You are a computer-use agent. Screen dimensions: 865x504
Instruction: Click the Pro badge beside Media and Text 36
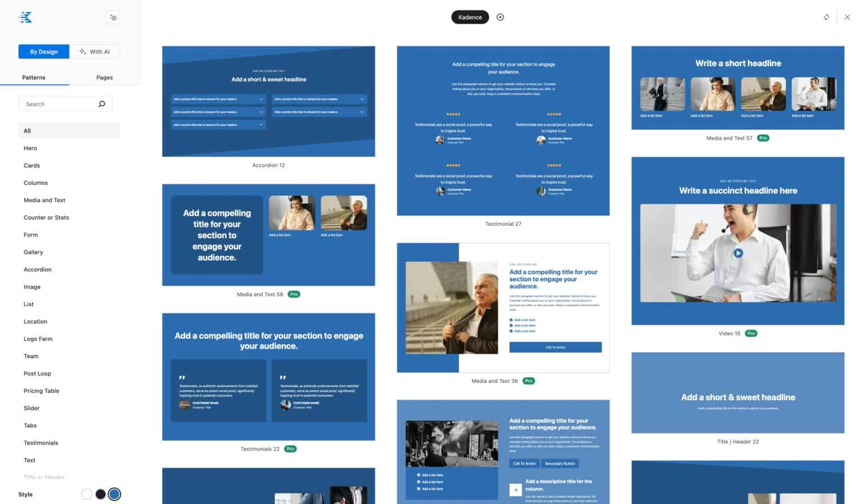point(529,381)
